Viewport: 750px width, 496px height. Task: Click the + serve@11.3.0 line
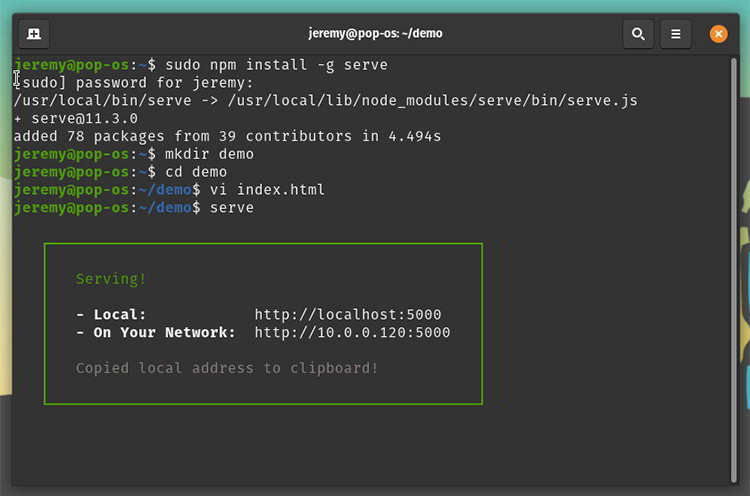point(76,118)
